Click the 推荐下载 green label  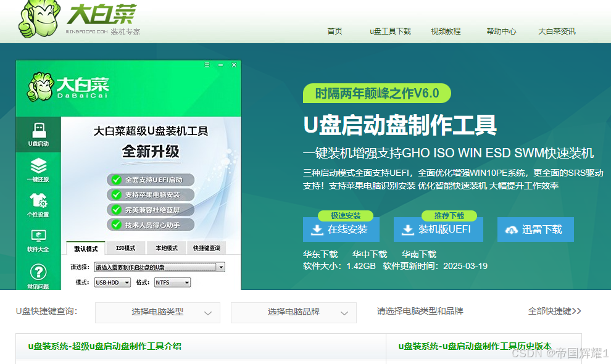click(449, 215)
